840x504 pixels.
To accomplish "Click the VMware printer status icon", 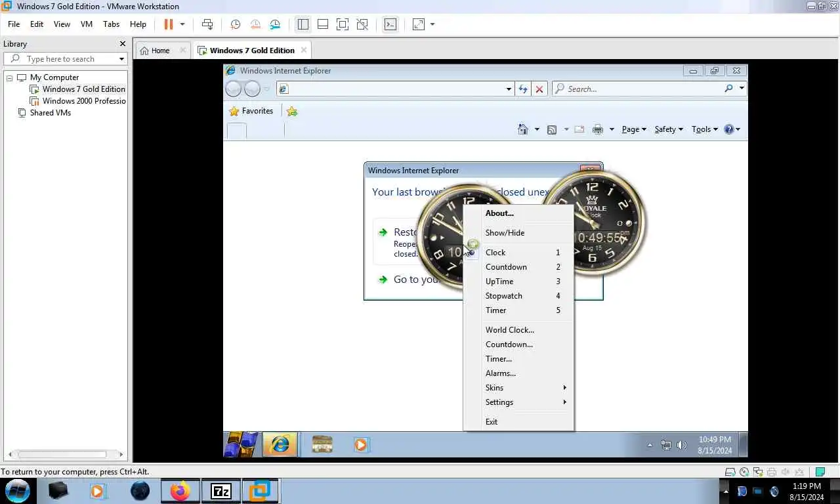I will coord(772,472).
